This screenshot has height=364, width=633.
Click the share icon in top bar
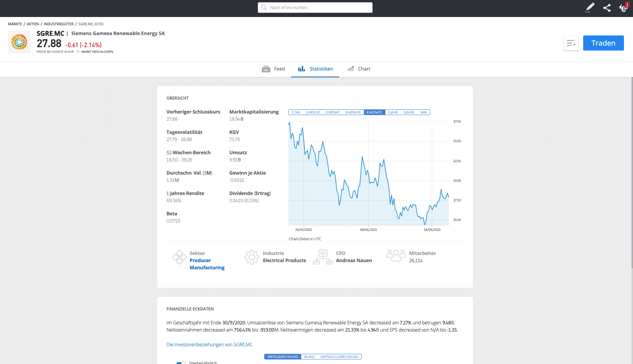pos(607,8)
